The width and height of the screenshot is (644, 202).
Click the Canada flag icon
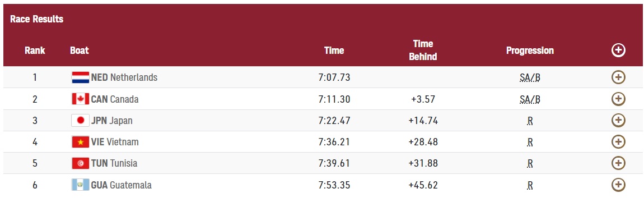click(80, 99)
